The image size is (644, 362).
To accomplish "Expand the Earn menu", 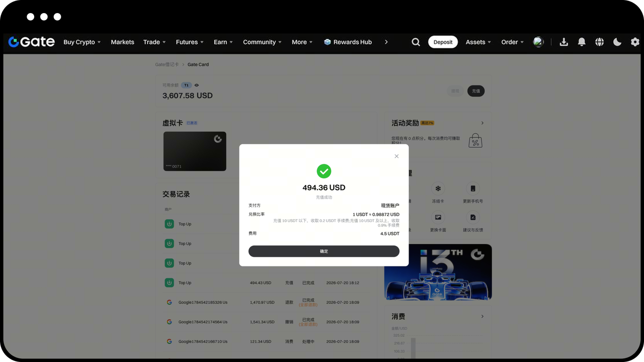I will coord(223,42).
